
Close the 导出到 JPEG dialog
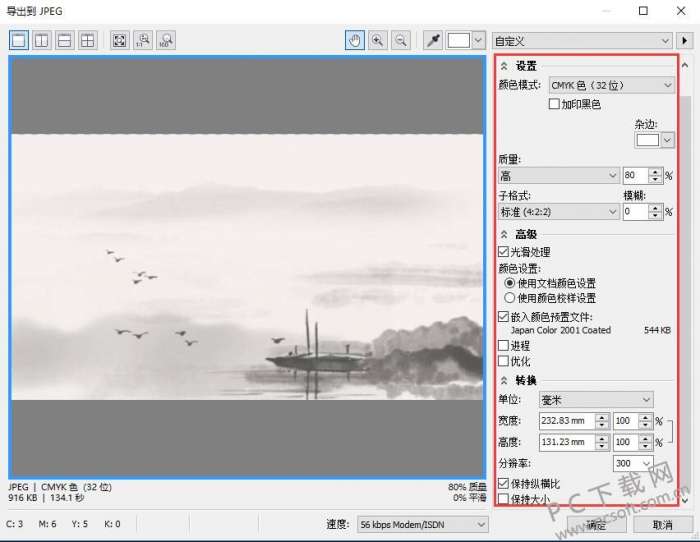coord(681,11)
